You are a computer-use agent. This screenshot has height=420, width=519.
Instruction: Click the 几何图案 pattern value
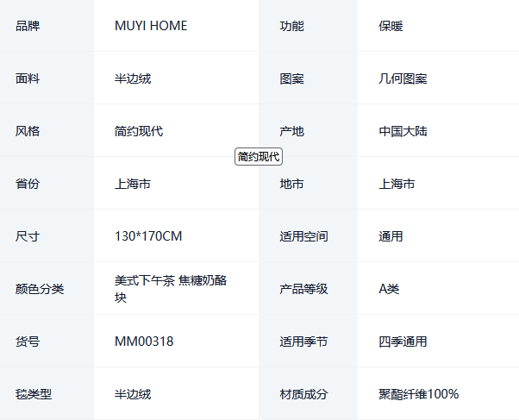point(403,78)
